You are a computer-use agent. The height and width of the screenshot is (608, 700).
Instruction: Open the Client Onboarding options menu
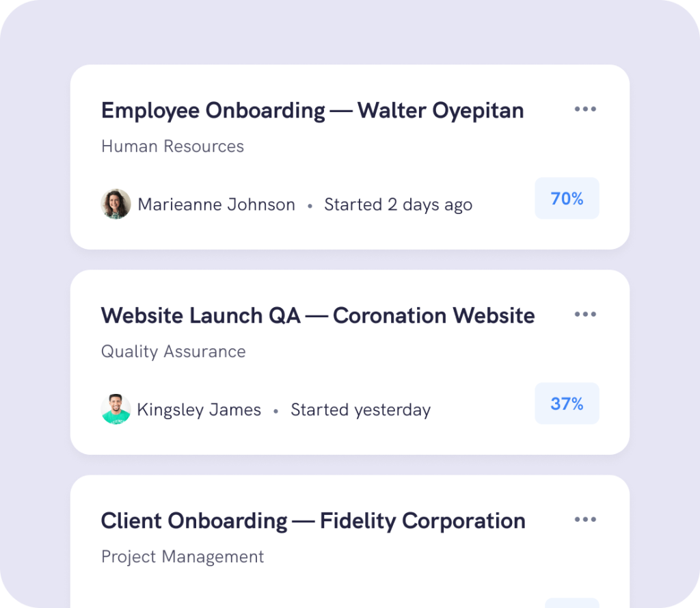585,519
